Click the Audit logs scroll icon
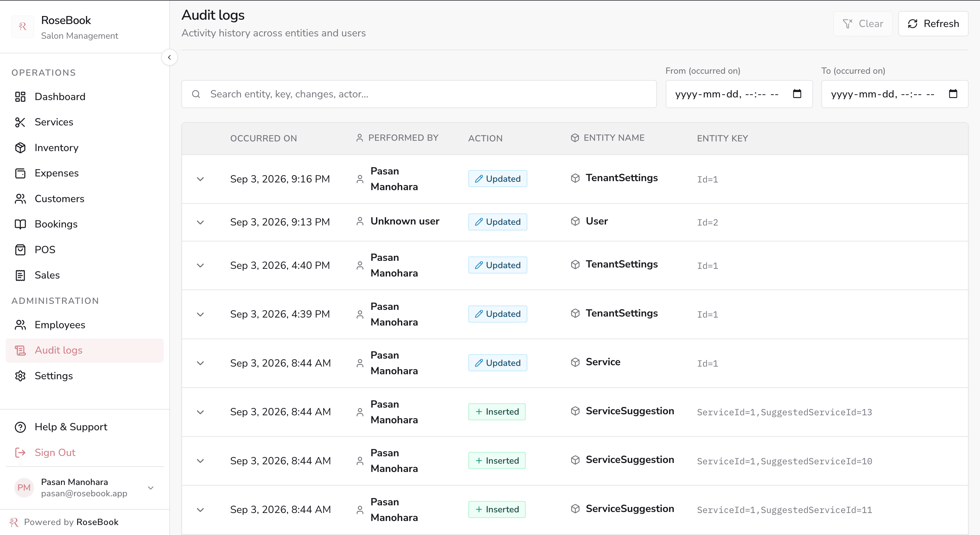980x535 pixels. click(20, 350)
